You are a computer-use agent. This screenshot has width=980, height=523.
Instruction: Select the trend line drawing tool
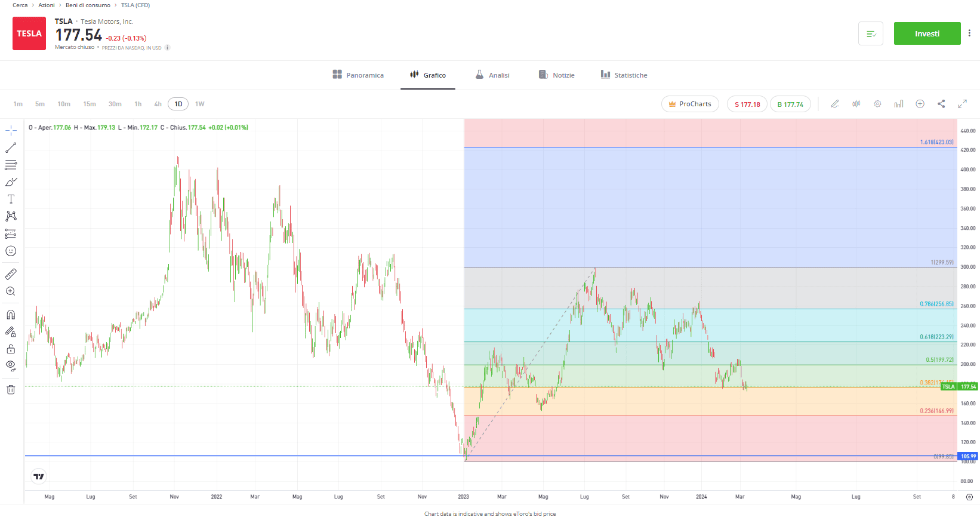11,147
